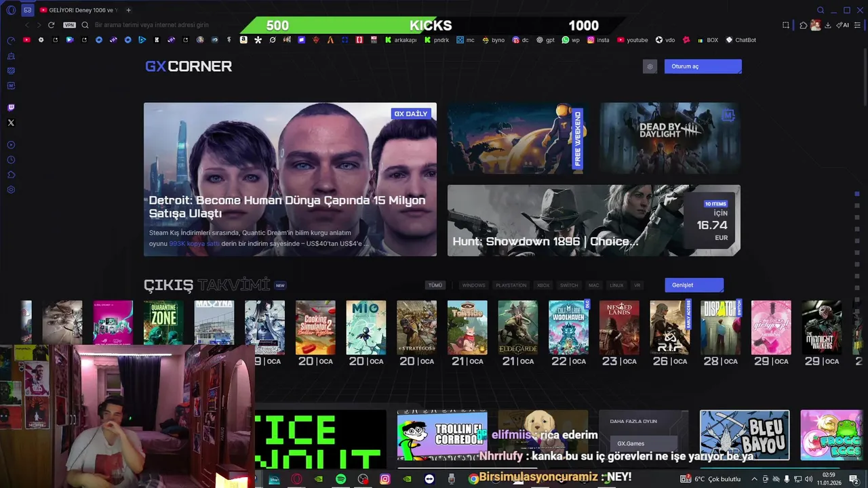868x488 pixels.
Task: Open the arkakapı bookmark
Action: 401,40
